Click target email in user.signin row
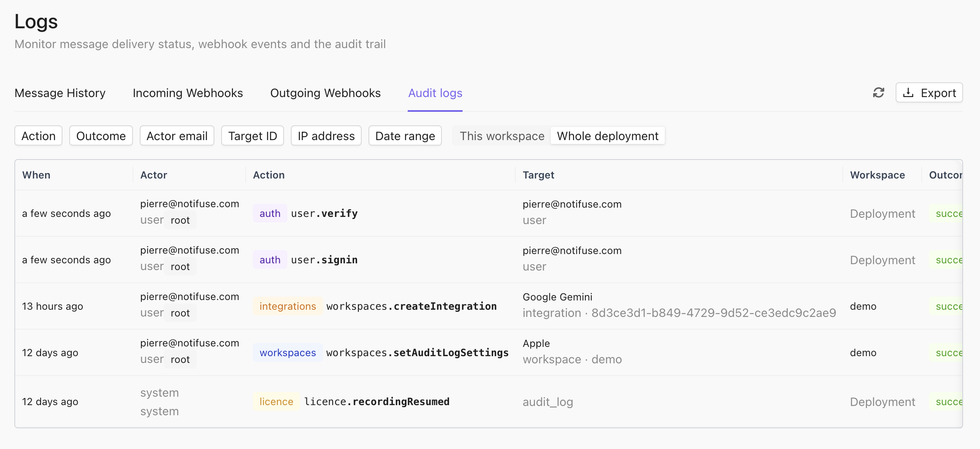This screenshot has width=980, height=449. 572,251
